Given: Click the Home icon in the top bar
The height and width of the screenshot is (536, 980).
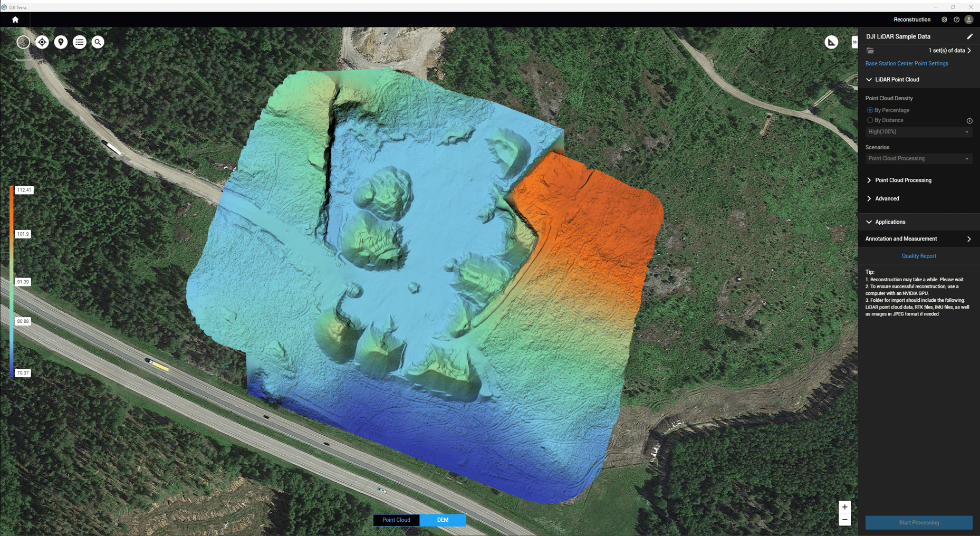Looking at the screenshot, I should pyautogui.click(x=15, y=19).
